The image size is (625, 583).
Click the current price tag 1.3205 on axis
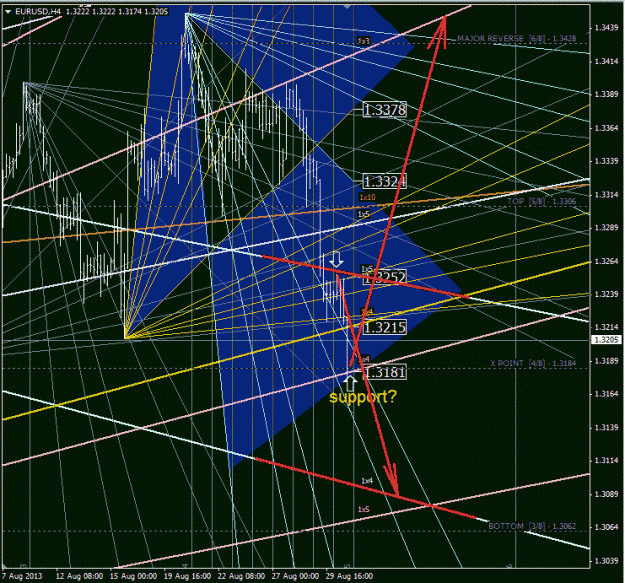[606, 340]
